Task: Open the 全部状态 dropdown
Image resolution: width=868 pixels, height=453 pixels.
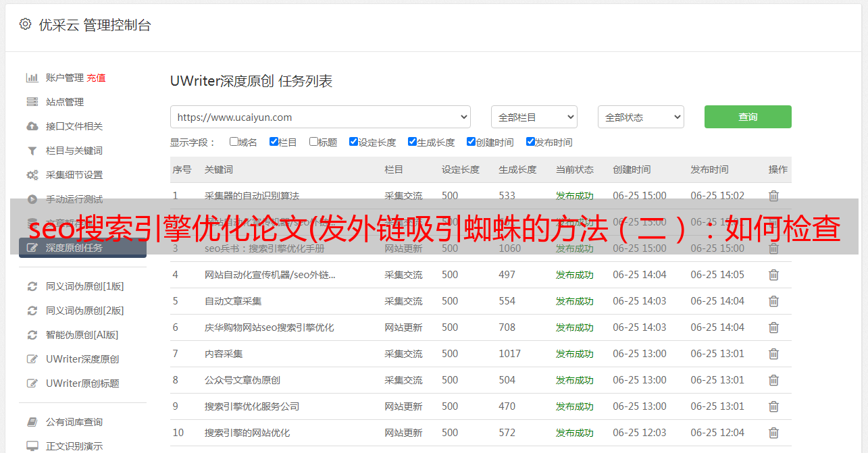Action: coord(641,117)
